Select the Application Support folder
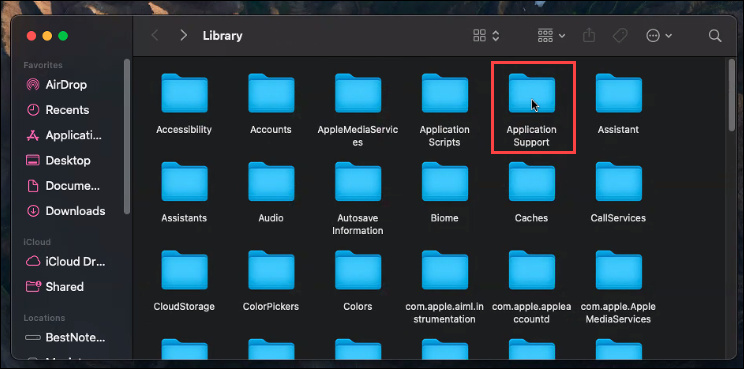The image size is (744, 369). pos(531,94)
